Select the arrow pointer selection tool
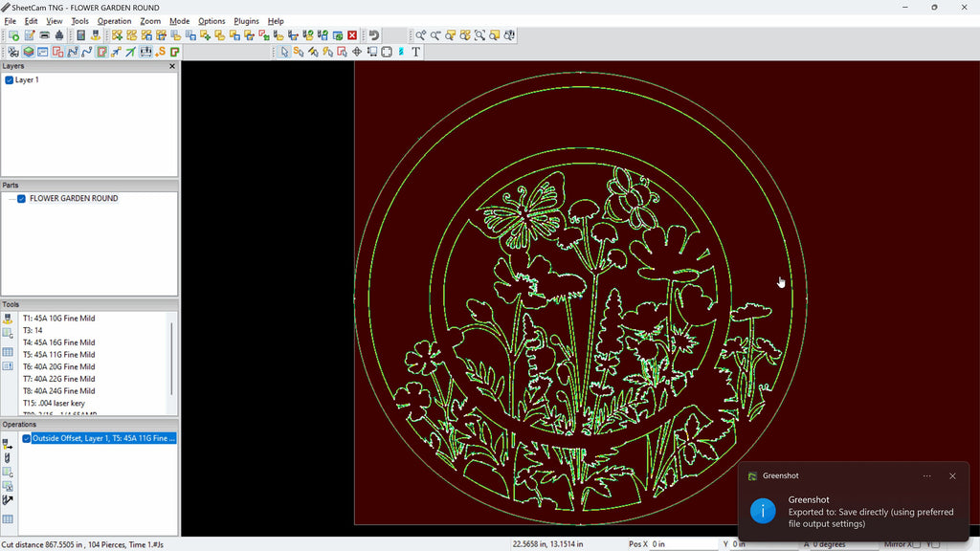 [284, 52]
